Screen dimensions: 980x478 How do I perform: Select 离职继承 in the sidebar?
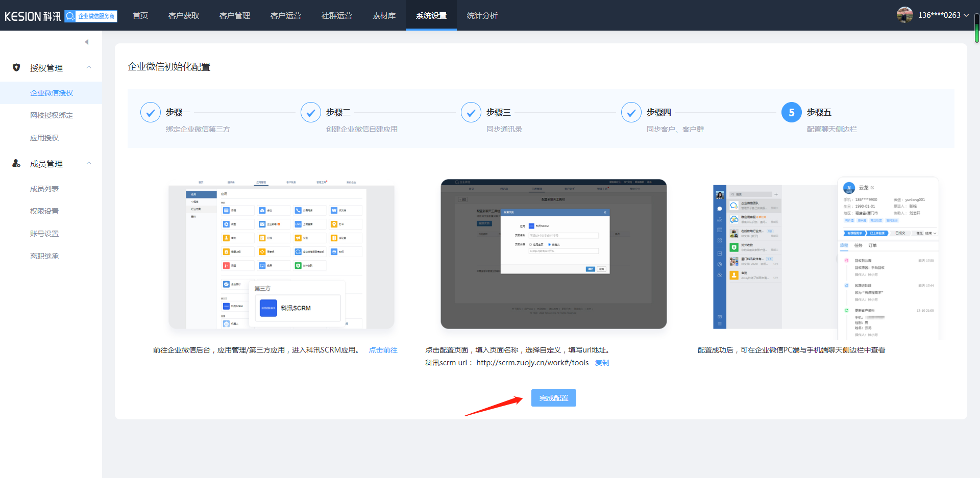[x=44, y=256]
